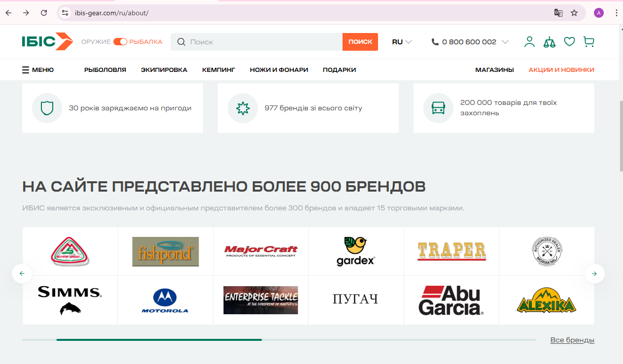
Task: Select the Ножи и фонари menu item
Action: [x=278, y=70]
